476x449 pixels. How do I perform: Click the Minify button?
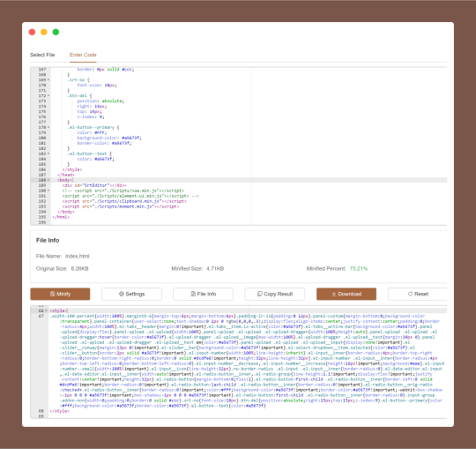pyautogui.click(x=60, y=294)
